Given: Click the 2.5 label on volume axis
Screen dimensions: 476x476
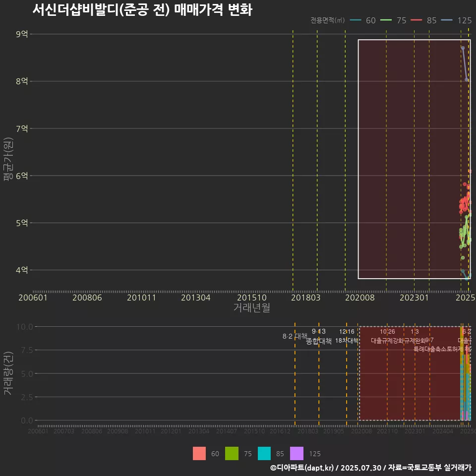Looking at the screenshot, I should [27, 397].
